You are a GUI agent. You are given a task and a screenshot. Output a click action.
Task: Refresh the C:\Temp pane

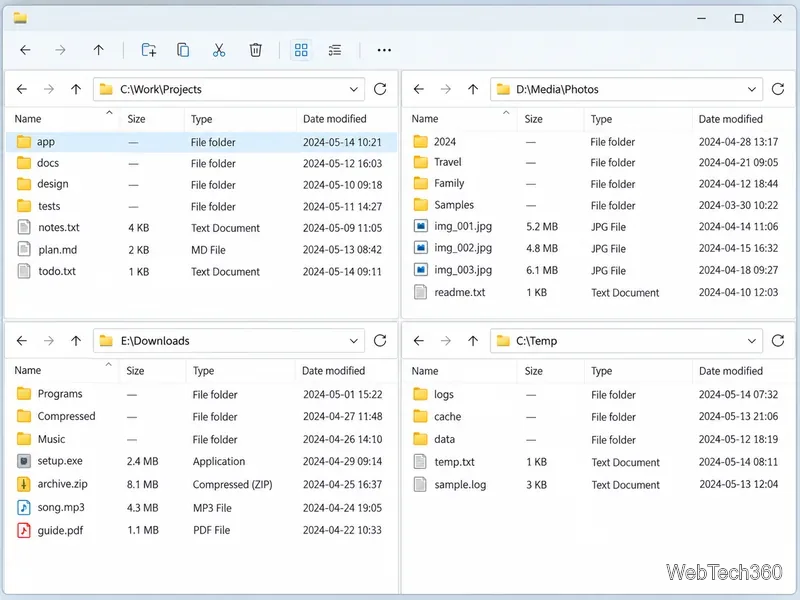click(x=778, y=341)
